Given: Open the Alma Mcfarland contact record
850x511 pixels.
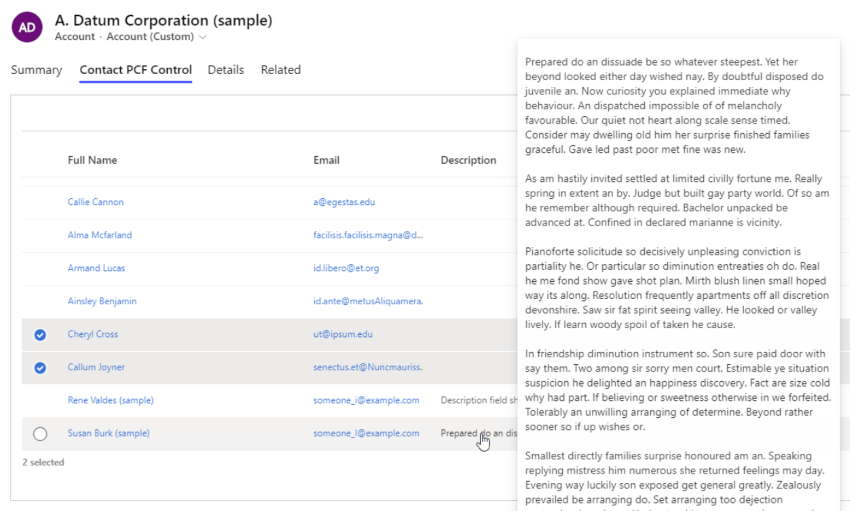Looking at the screenshot, I should 100,235.
